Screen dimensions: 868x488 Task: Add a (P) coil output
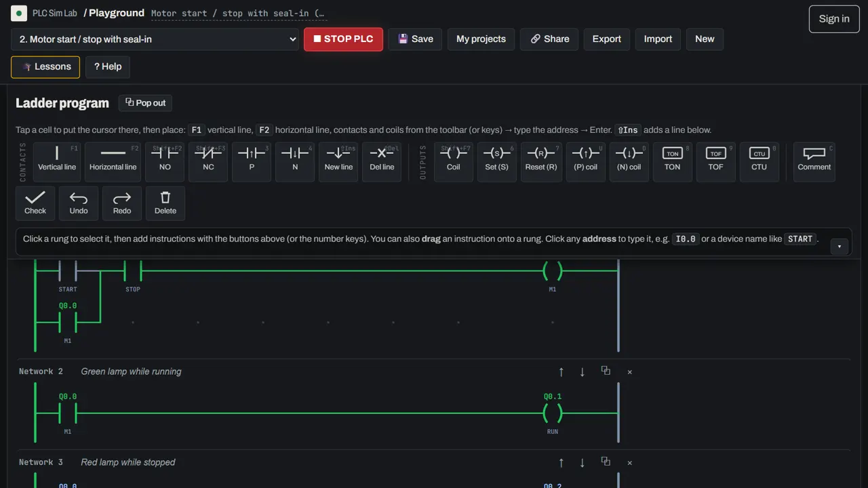point(585,162)
